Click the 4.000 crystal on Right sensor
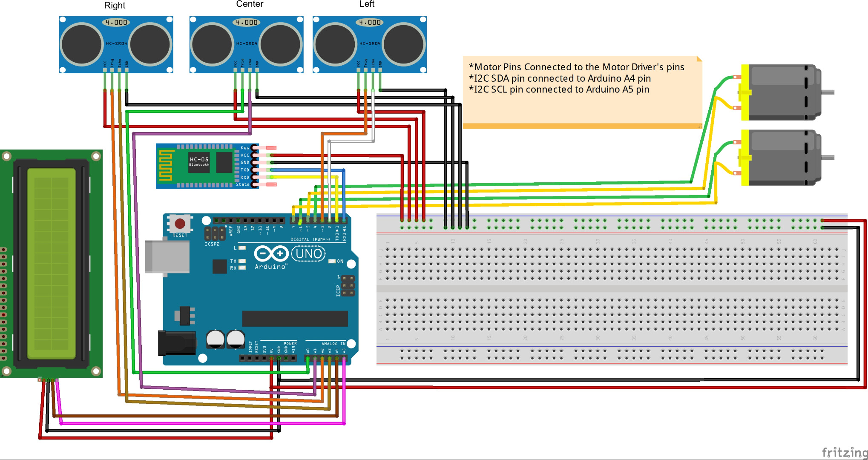Image resolution: width=868 pixels, height=460 pixels. coord(116,22)
